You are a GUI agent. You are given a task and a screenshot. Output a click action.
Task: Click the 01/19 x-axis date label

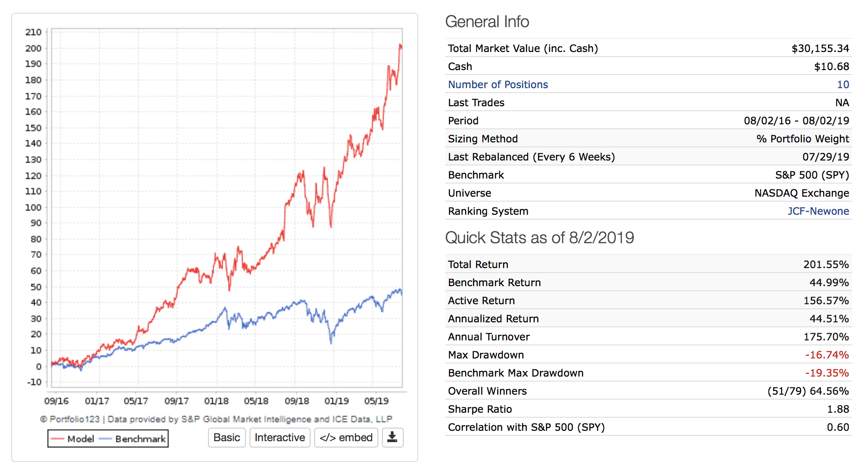tap(336, 401)
